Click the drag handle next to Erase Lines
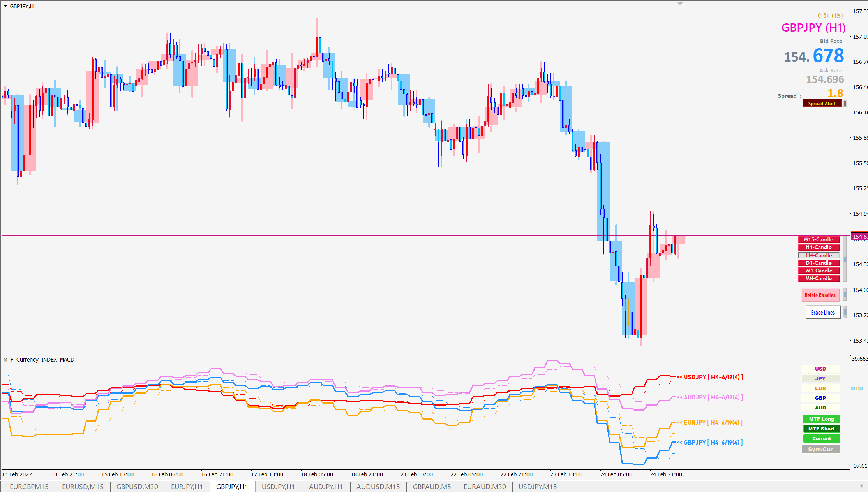 [845, 312]
